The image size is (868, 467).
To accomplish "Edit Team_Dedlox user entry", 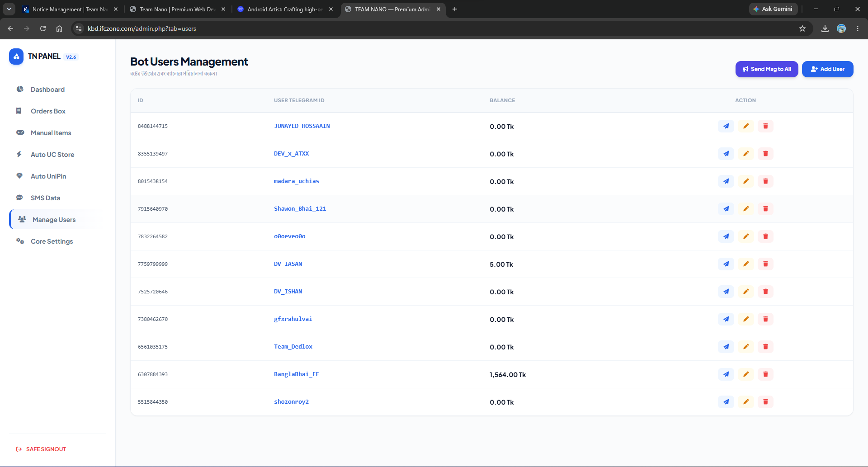I will tap(746, 347).
